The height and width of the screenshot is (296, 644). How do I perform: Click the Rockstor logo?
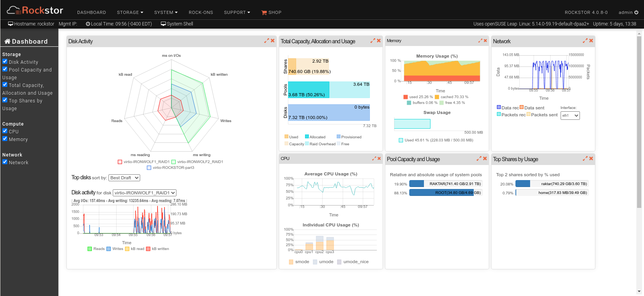coord(35,10)
